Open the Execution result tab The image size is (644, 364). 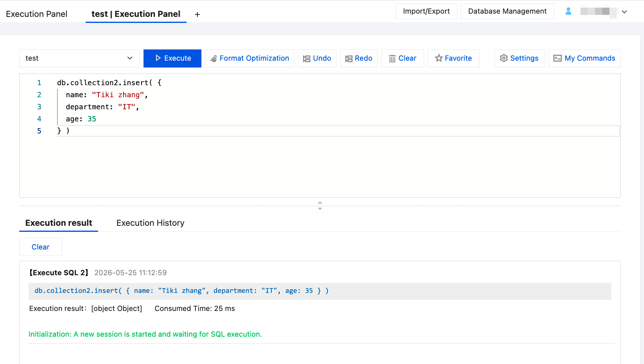[x=59, y=223]
